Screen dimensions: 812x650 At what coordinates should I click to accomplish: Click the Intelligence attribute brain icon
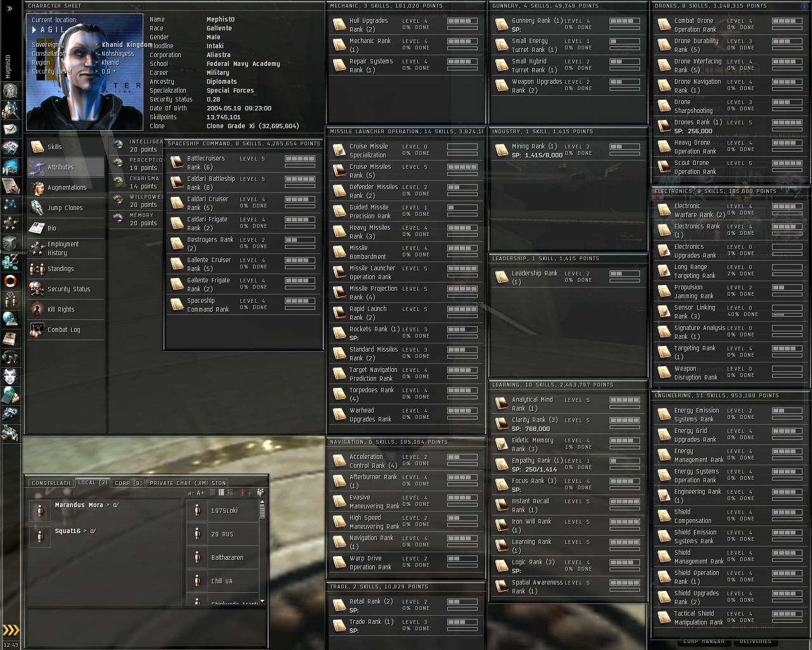[x=118, y=145]
